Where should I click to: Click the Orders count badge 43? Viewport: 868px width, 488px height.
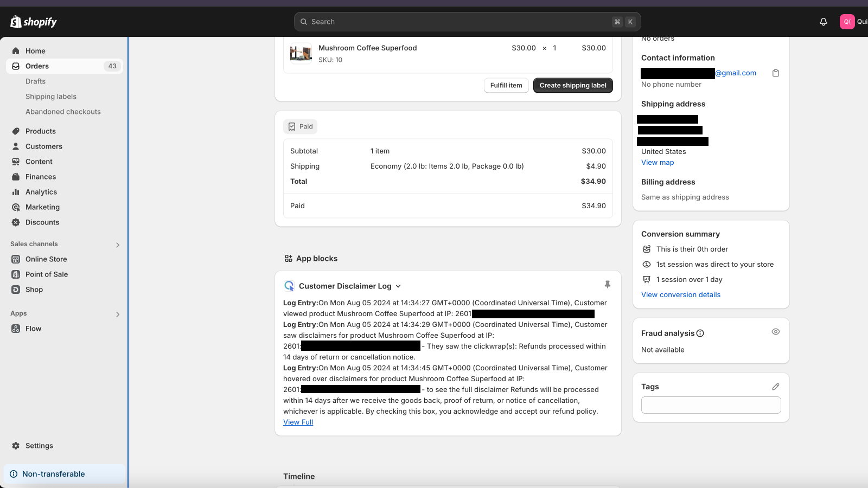pyautogui.click(x=112, y=66)
